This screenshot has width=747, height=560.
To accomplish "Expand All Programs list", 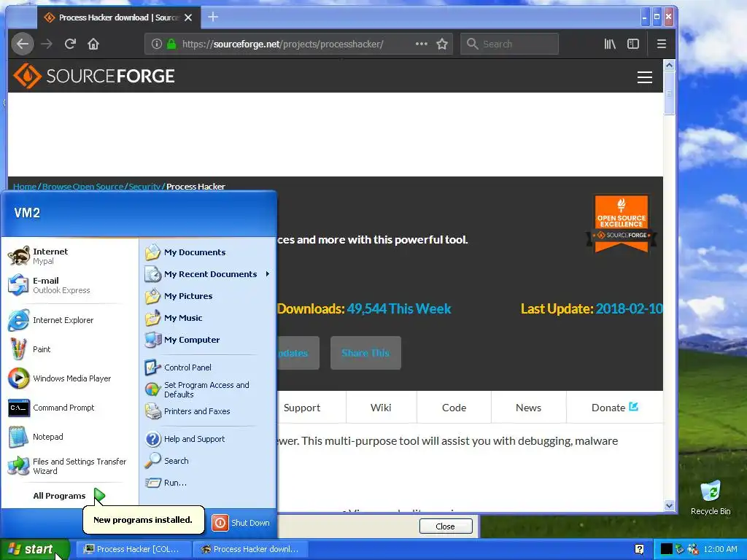I will [69, 496].
